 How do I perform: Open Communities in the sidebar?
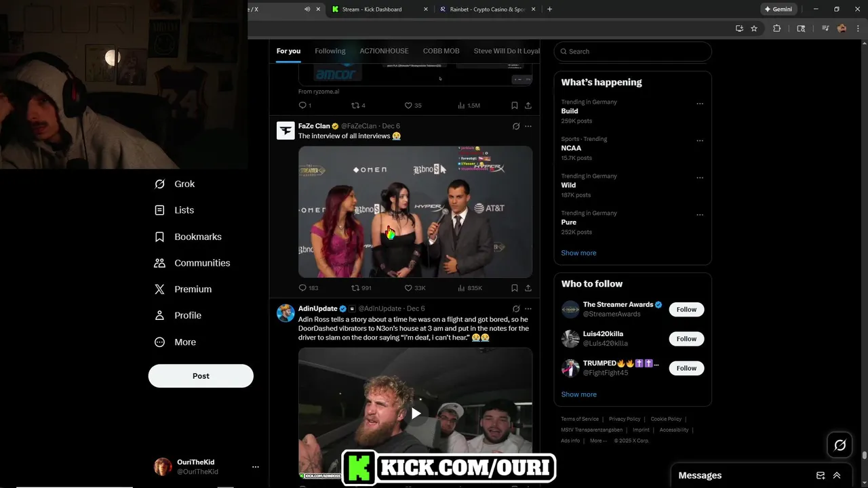(x=192, y=263)
